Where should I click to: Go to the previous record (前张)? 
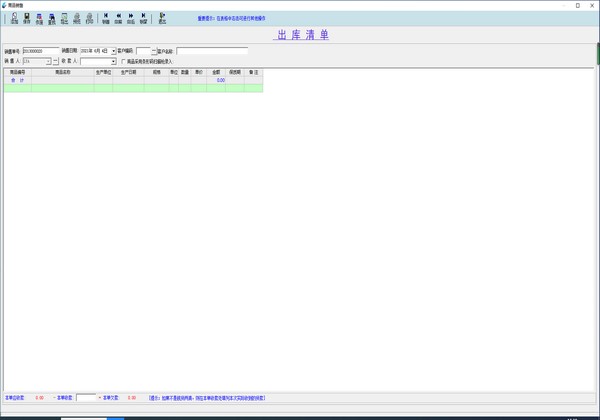[118, 18]
